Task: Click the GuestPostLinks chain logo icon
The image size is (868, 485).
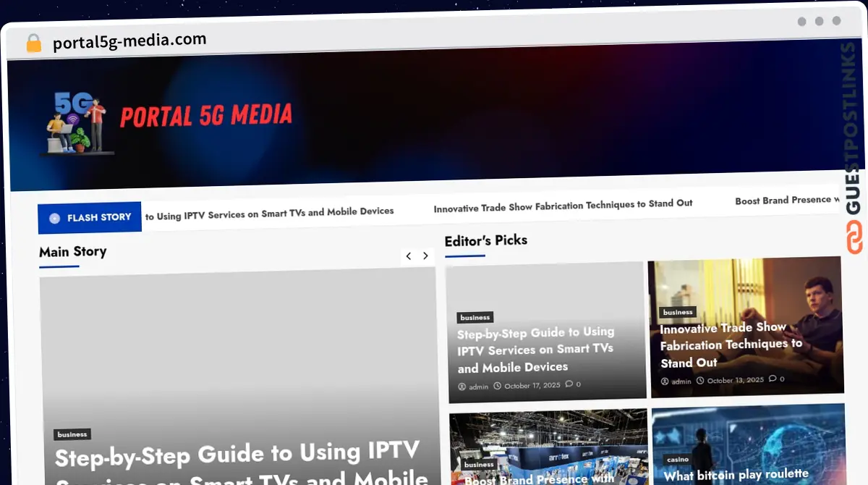Action: point(854,237)
